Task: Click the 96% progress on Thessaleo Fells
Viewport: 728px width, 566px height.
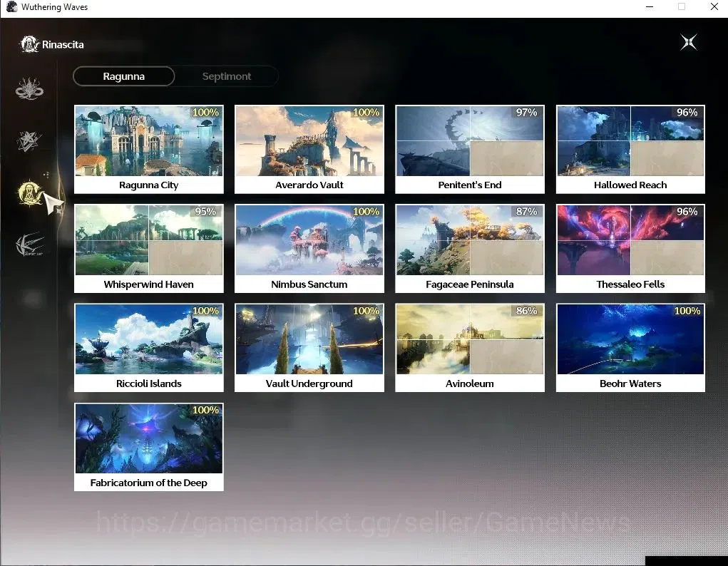Action: (687, 212)
